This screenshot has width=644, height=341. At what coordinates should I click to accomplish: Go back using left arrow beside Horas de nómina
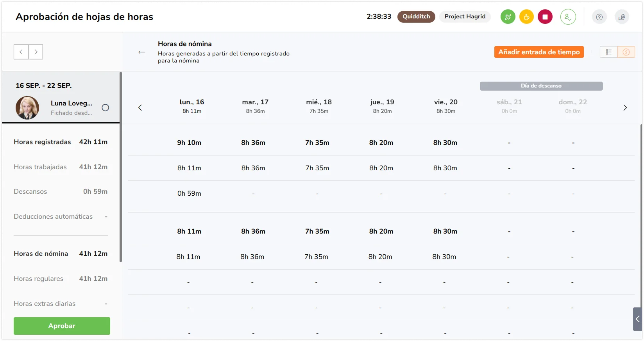[142, 52]
